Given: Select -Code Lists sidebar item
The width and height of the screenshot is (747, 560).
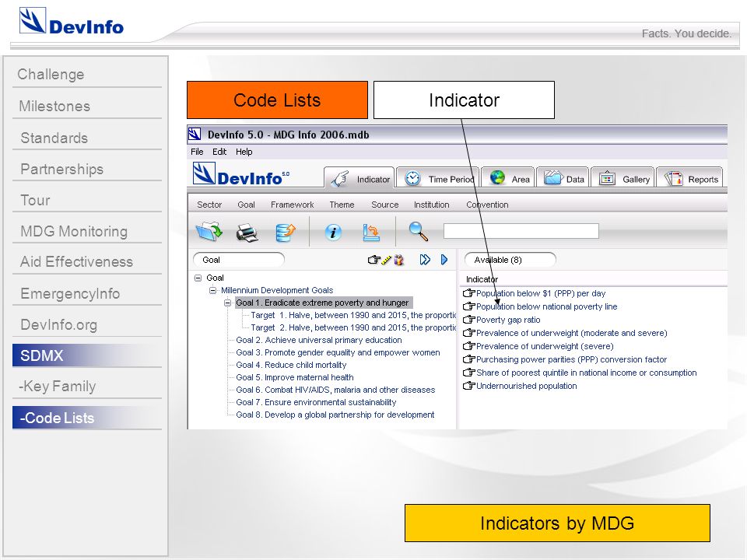Looking at the screenshot, I should [87, 418].
